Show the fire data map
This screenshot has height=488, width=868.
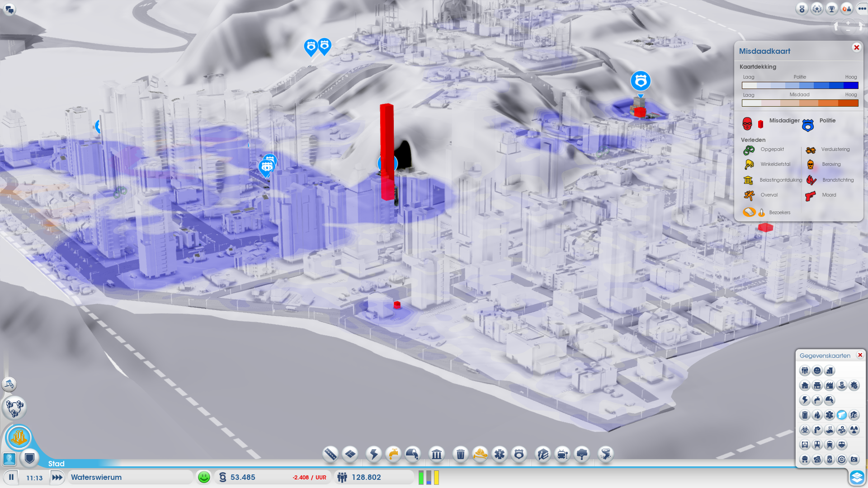coord(817,415)
